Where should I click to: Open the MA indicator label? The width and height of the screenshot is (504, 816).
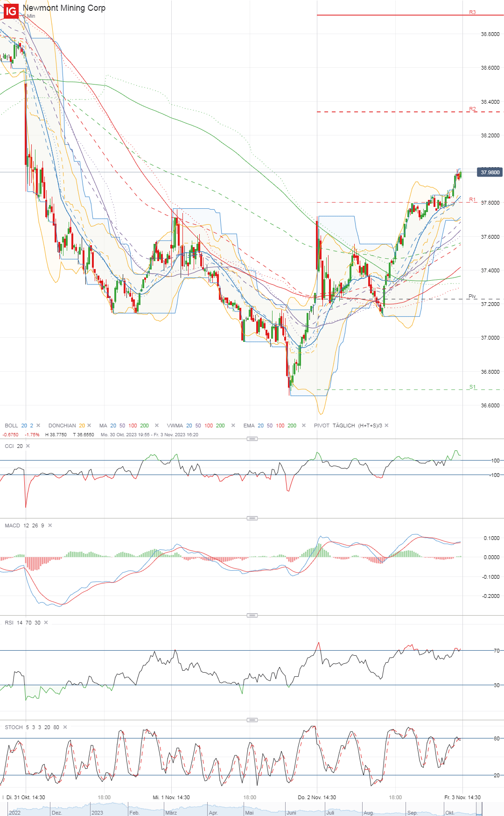[x=103, y=426]
